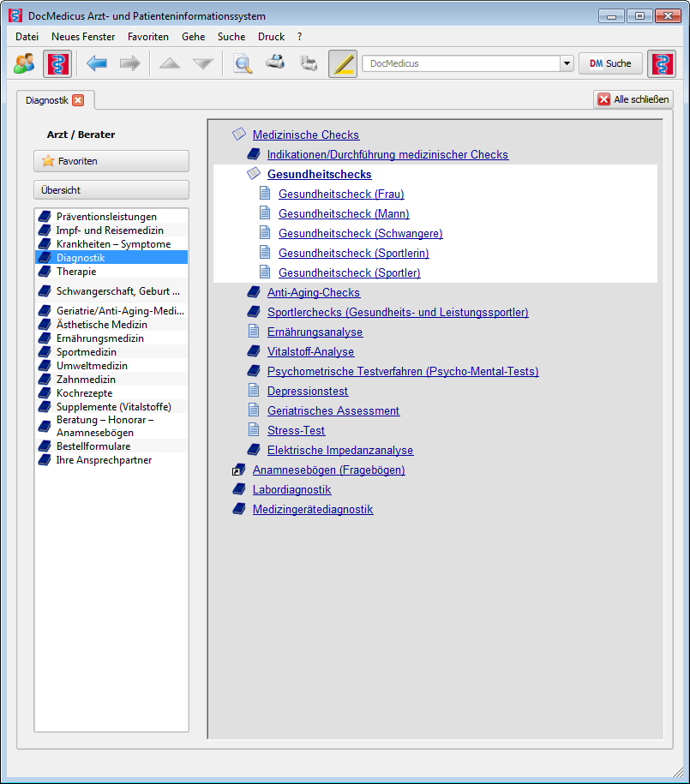Click the DocMedicus search input field

[461, 63]
